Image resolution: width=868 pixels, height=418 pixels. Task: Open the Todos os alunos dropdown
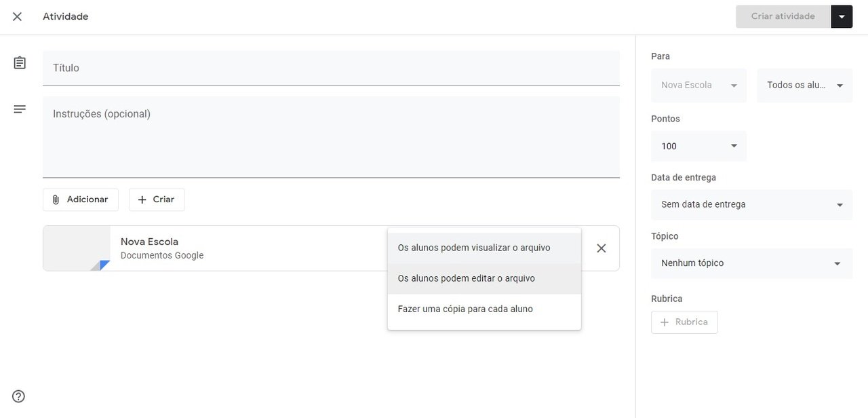804,85
